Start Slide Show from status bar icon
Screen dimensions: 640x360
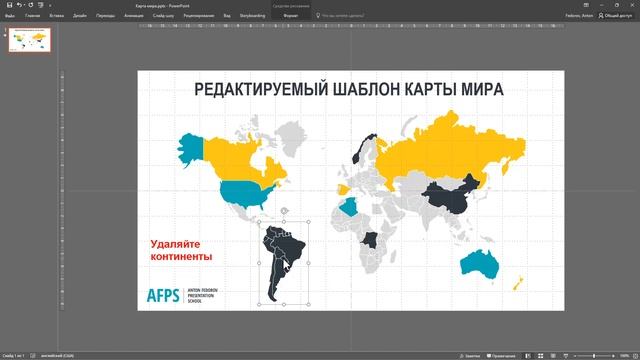click(566, 356)
